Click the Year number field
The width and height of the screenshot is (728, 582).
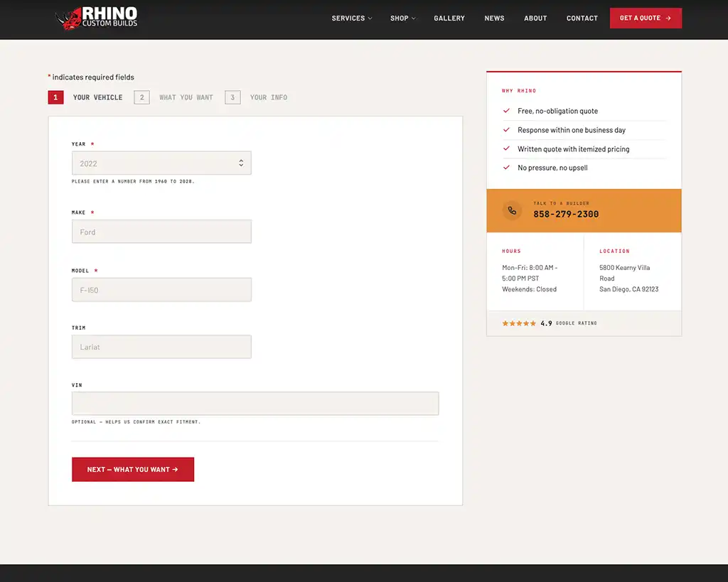tap(161, 163)
